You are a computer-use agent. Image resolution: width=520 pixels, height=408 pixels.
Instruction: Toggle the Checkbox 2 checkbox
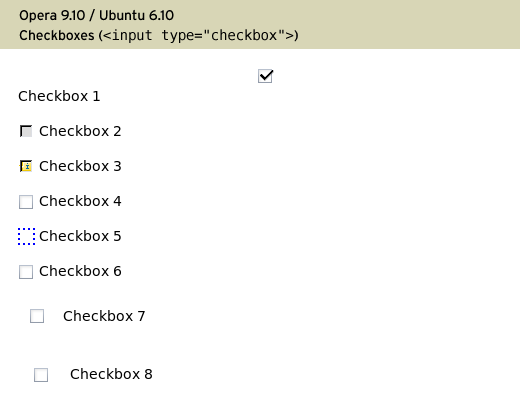(26, 131)
